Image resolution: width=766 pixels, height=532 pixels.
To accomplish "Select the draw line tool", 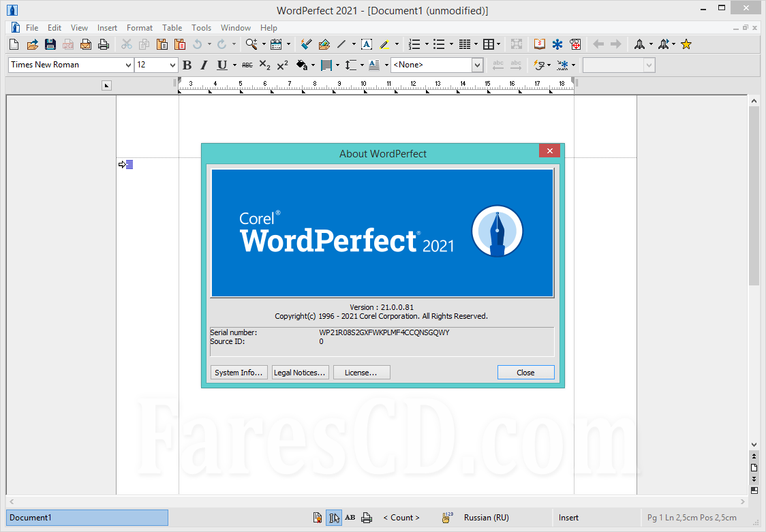I will (x=341, y=44).
